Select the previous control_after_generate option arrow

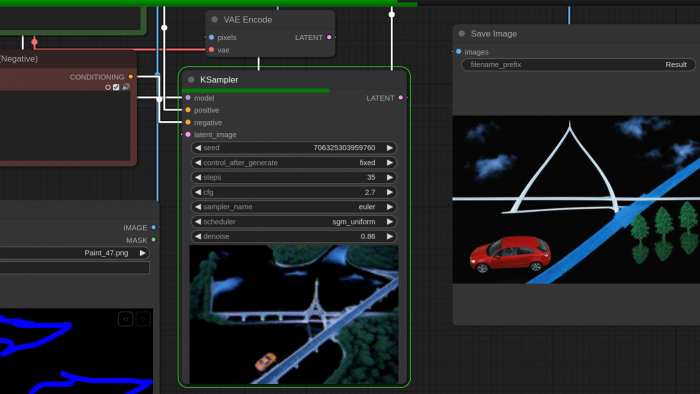point(198,162)
